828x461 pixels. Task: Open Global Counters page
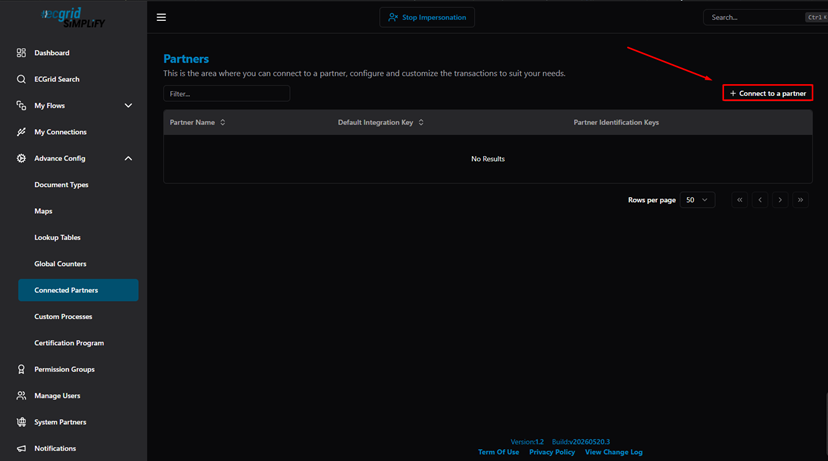[60, 264]
